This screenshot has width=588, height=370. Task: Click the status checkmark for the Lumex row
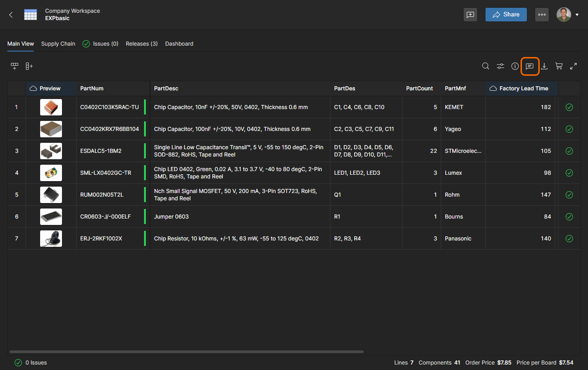(x=569, y=173)
